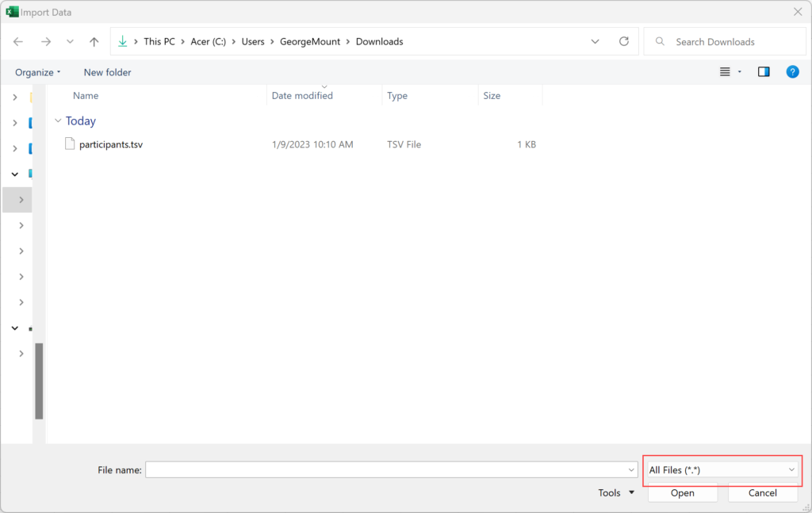Open the Tools menu

point(616,493)
